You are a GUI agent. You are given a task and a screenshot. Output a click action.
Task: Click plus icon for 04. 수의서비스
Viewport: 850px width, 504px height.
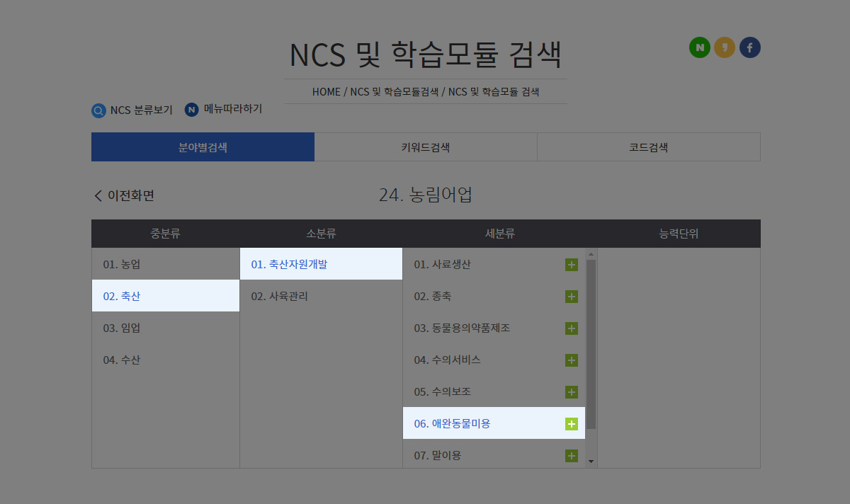(572, 360)
